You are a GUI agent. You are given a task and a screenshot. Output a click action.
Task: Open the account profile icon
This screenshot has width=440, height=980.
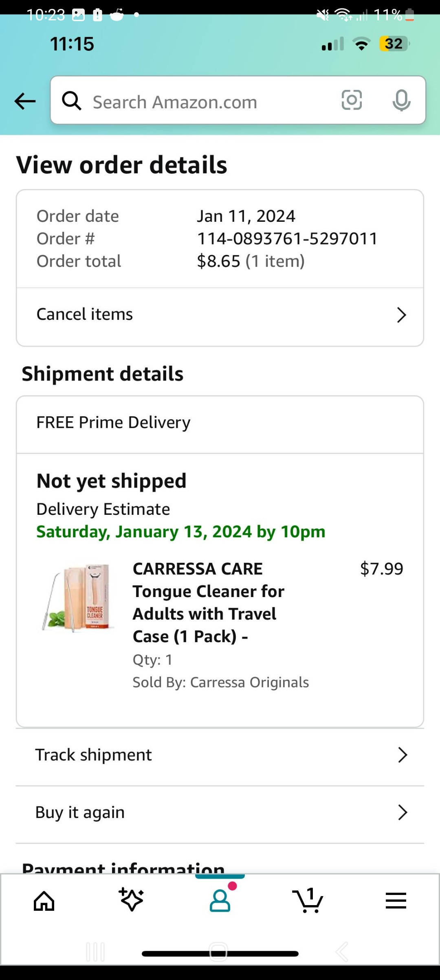coord(220,900)
